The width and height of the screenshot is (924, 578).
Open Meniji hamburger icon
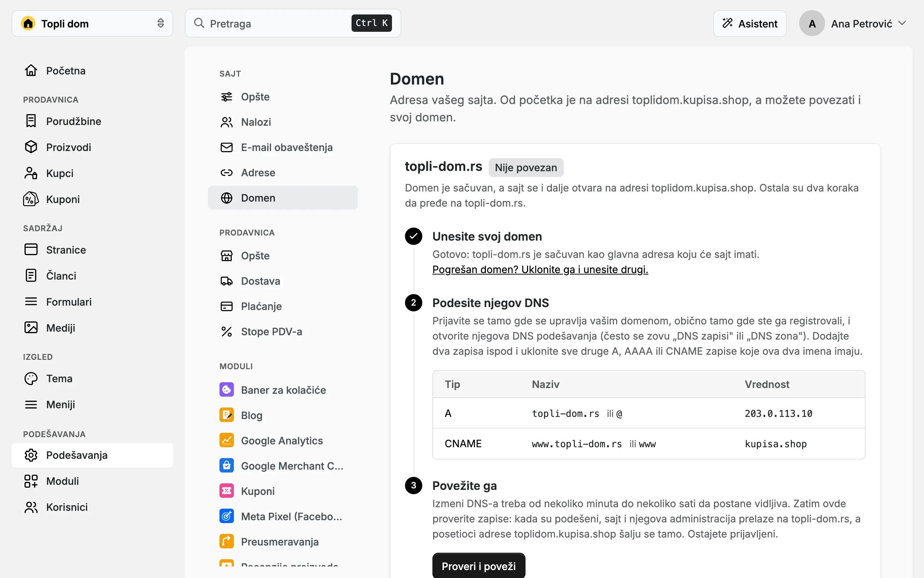[31, 405]
